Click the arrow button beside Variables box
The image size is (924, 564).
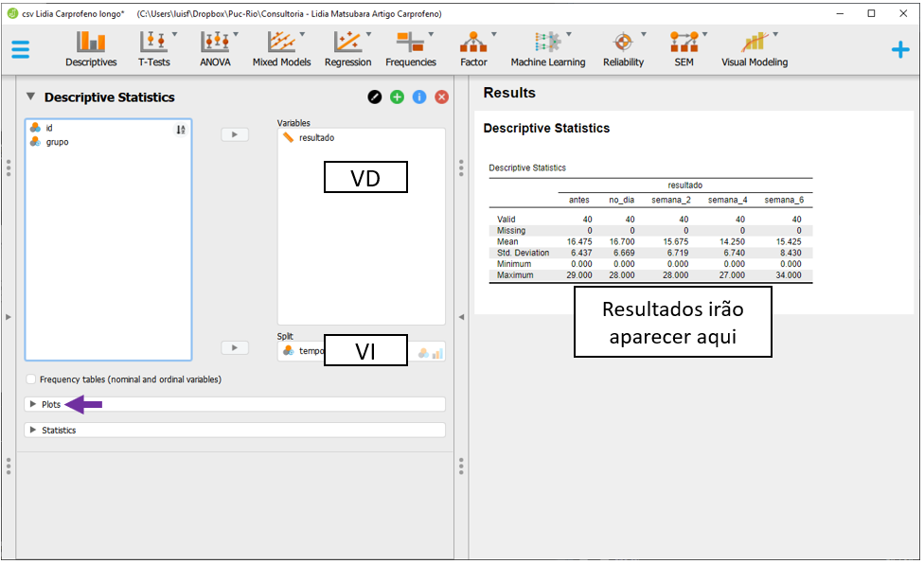click(x=234, y=134)
